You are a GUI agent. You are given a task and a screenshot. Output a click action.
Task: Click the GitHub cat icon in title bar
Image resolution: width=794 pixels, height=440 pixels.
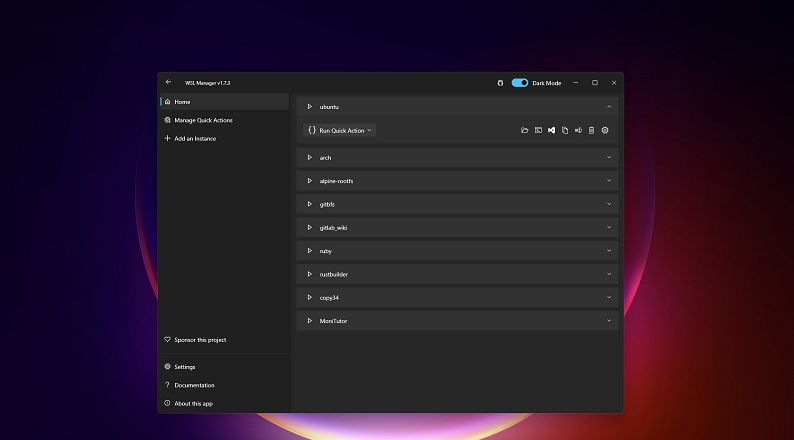click(x=500, y=83)
